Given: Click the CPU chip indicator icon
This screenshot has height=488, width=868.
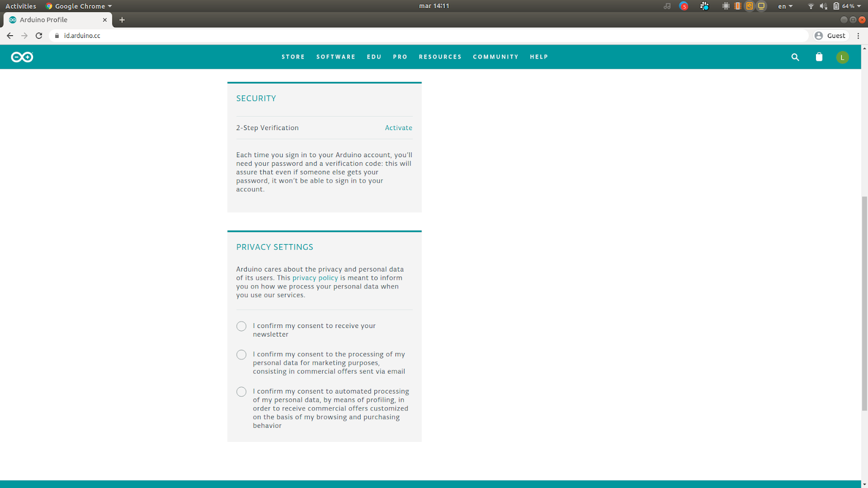Looking at the screenshot, I should [x=726, y=6].
